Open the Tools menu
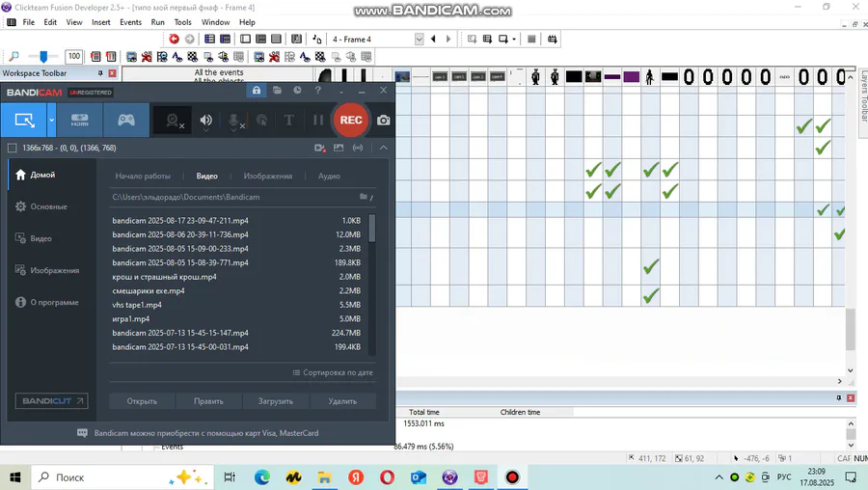Viewport: 868px width, 490px height. coord(182,22)
